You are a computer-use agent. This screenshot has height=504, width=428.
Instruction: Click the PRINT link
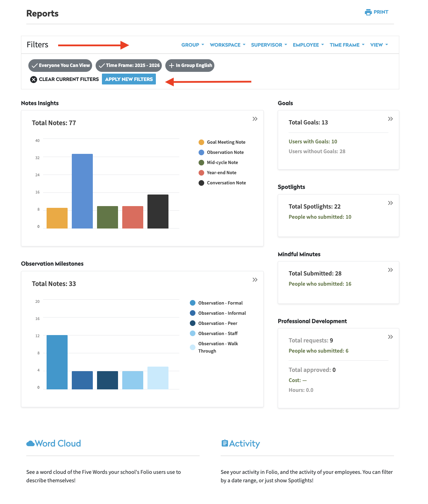point(377,12)
